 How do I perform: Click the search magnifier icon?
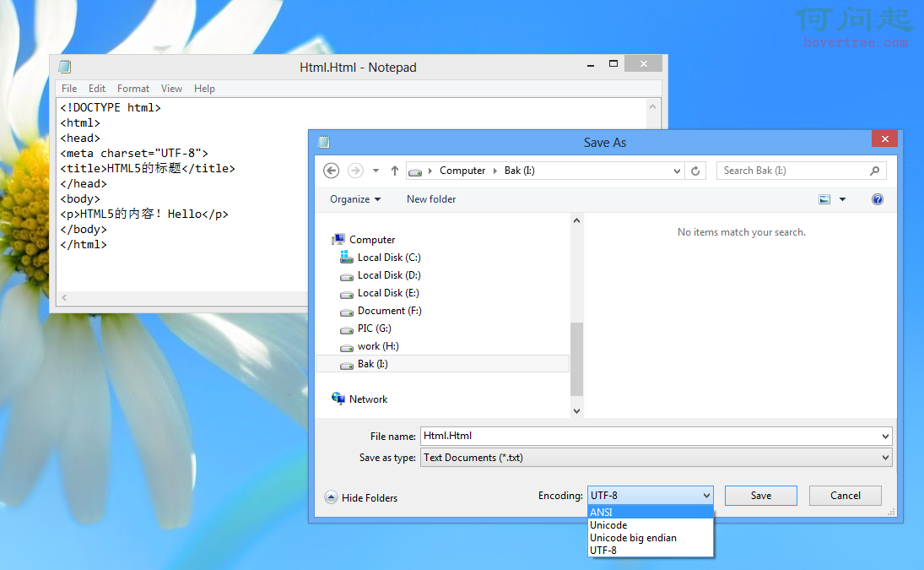pos(874,171)
